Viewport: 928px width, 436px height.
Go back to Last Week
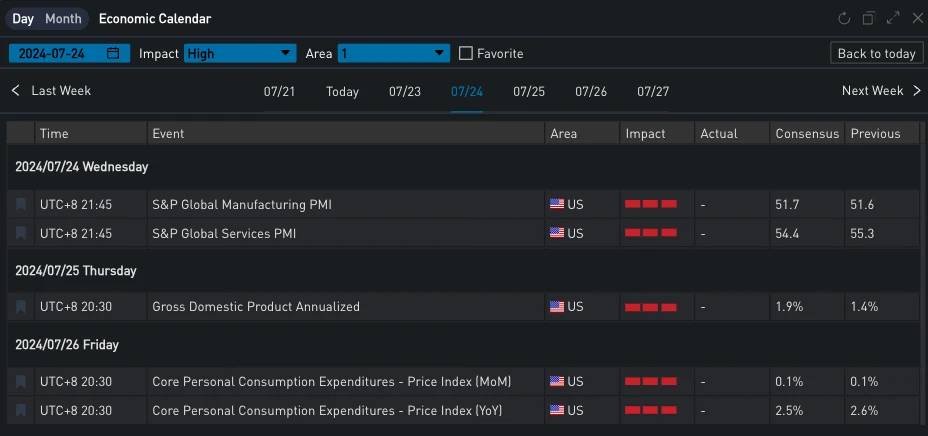[x=51, y=91]
